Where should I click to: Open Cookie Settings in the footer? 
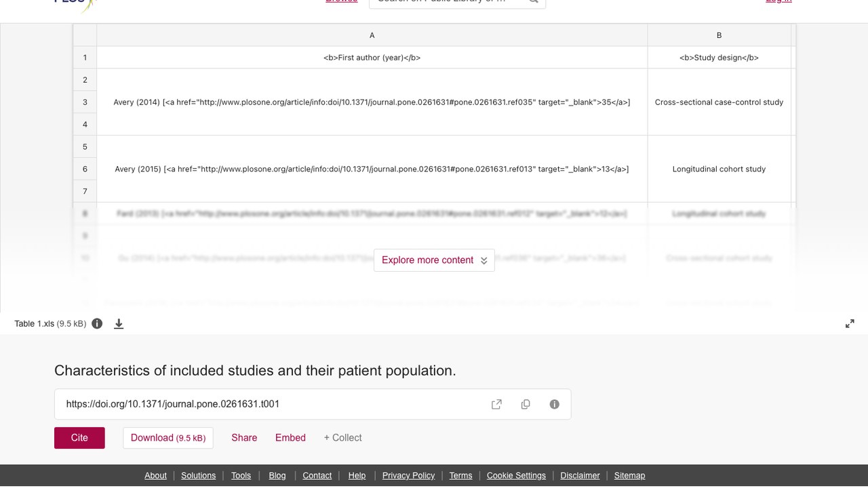[516, 476]
